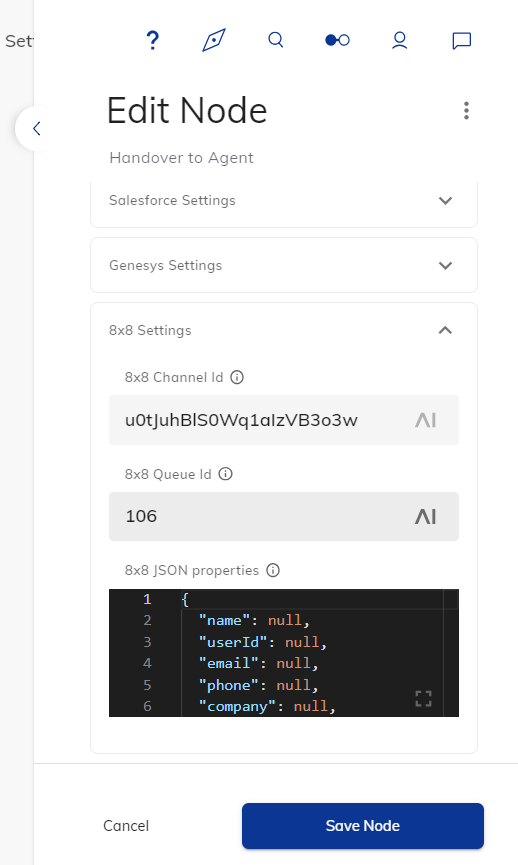This screenshot has width=518, height=865.
Task: Click AI token icon in Queue Id field
Action: click(425, 517)
